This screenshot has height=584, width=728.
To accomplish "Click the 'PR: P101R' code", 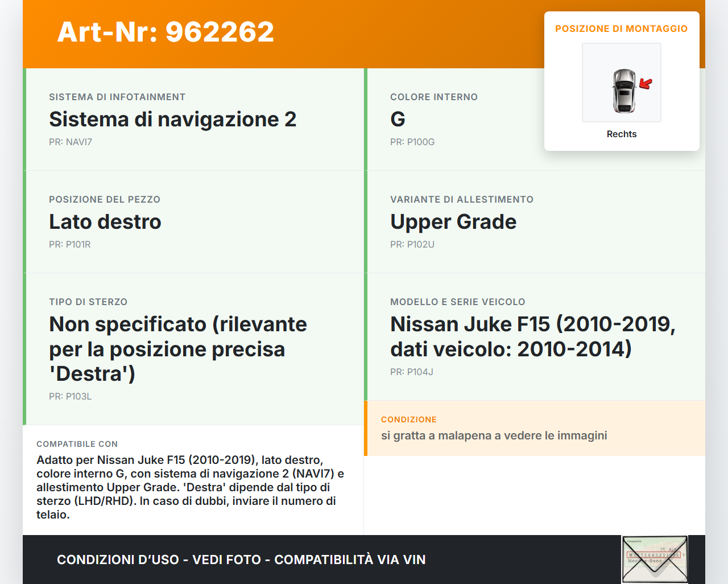I will (x=70, y=245).
